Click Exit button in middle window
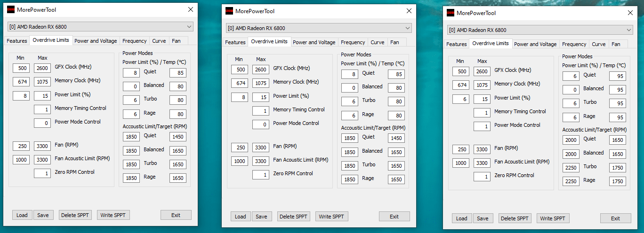Screen dimensions: 644x233 tap(394, 217)
